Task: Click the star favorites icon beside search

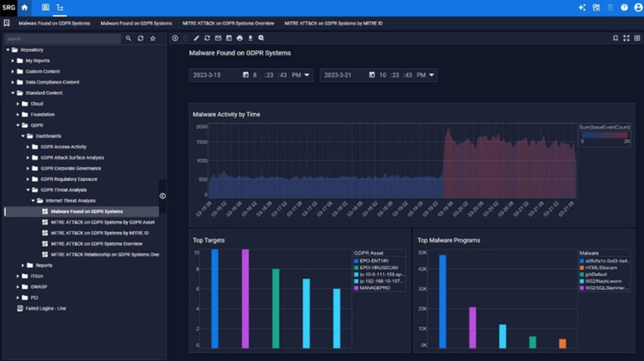Action: point(153,38)
